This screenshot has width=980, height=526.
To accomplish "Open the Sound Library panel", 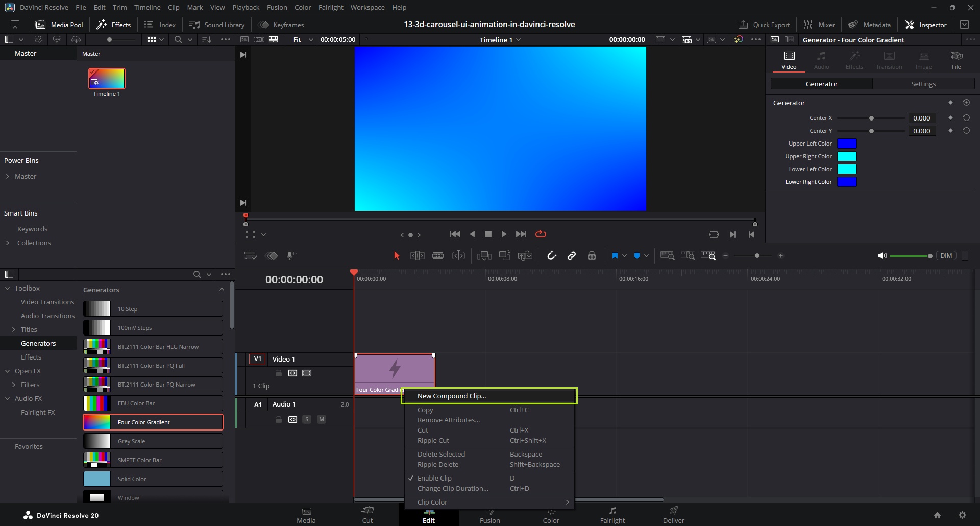I will click(x=217, y=25).
